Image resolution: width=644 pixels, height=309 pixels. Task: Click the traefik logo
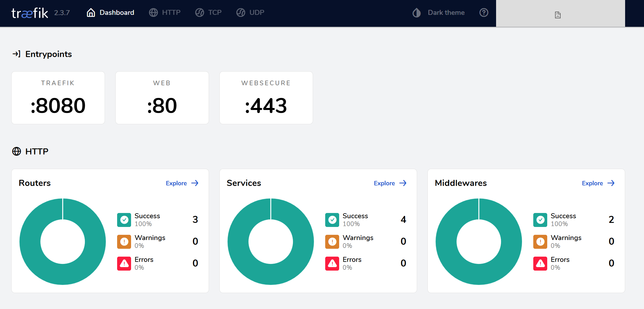tap(30, 13)
